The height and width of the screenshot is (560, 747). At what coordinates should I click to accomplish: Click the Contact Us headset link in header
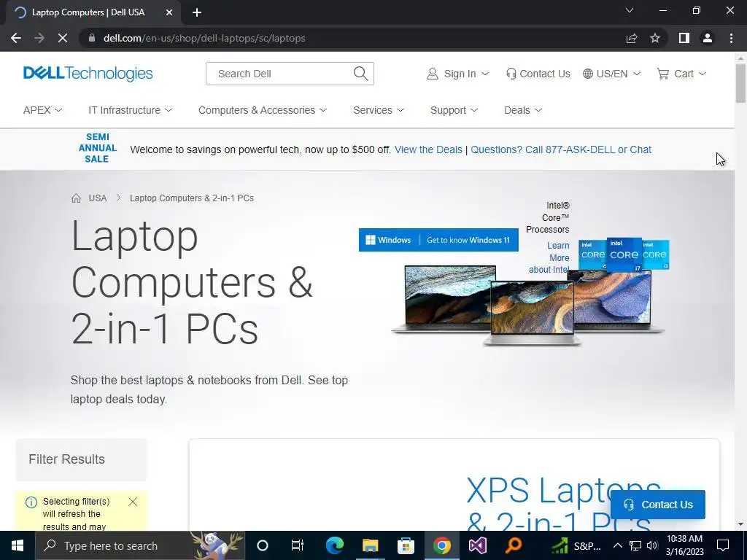point(538,74)
